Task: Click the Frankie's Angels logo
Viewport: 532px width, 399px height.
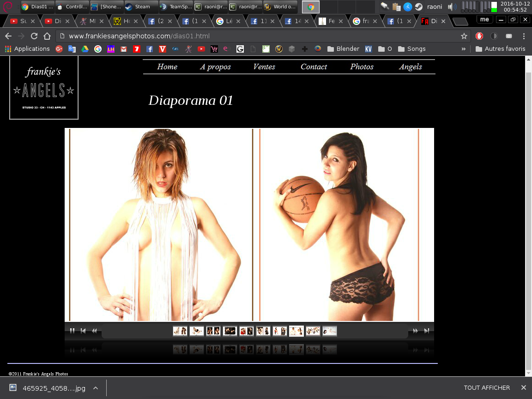Action: 44,88
